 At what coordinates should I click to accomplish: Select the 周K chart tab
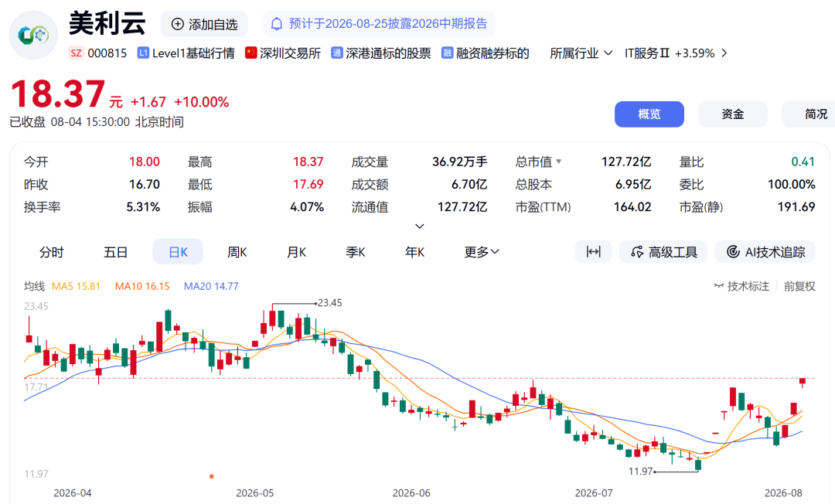(x=237, y=252)
